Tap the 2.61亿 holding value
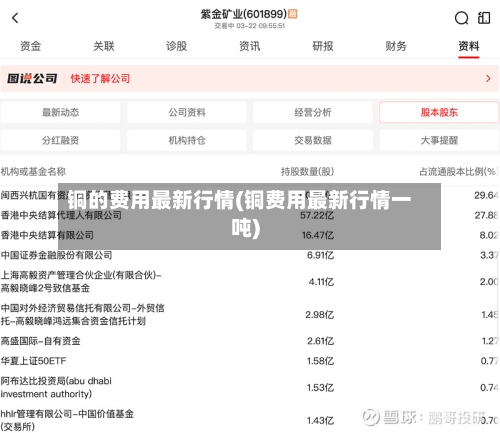This screenshot has height=433, width=500. [320, 341]
